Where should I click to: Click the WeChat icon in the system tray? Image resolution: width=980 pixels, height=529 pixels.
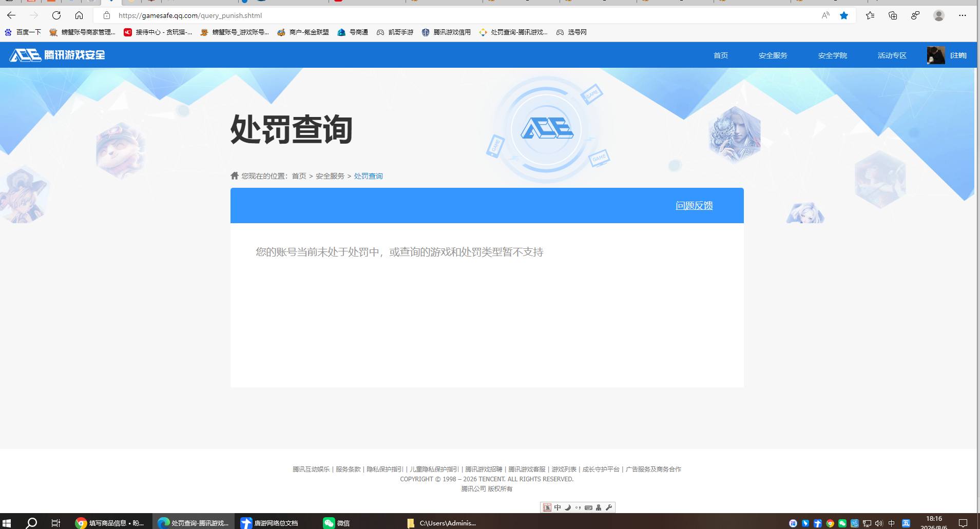pyautogui.click(x=842, y=523)
